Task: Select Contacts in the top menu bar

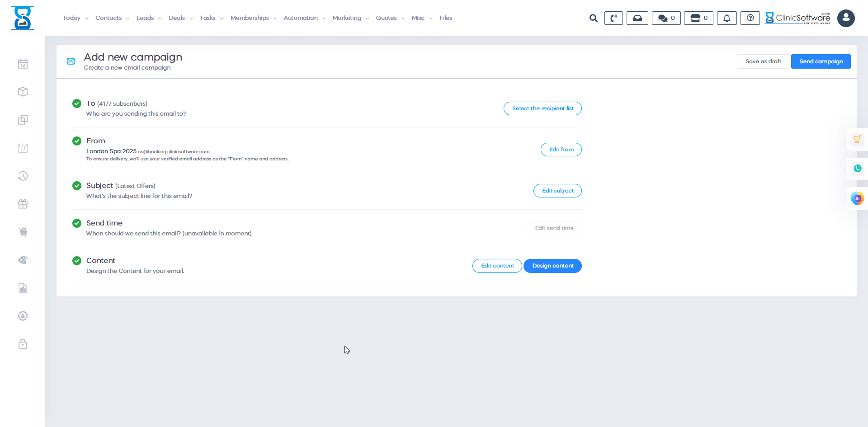Action: pos(108,18)
